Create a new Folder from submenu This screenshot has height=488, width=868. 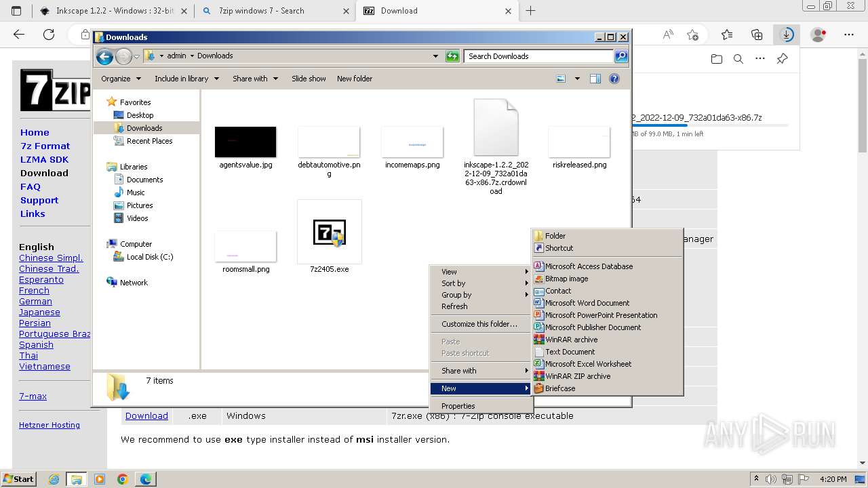pos(607,236)
